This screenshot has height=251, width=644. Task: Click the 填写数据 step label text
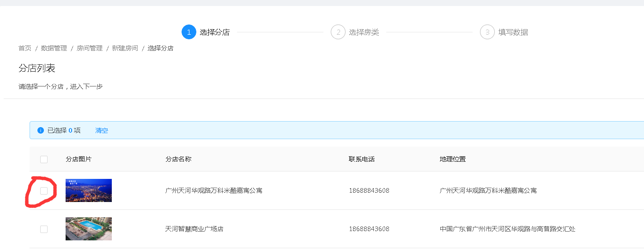(x=513, y=32)
